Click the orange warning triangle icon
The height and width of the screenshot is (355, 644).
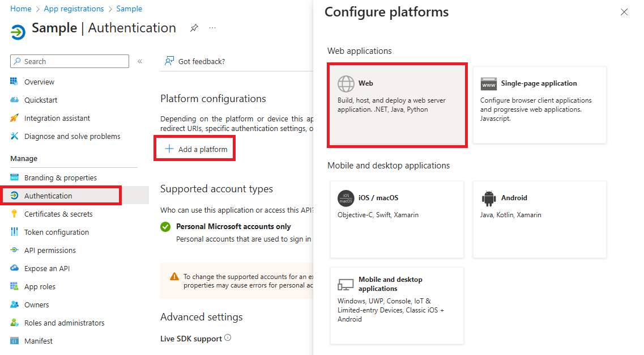[174, 276]
